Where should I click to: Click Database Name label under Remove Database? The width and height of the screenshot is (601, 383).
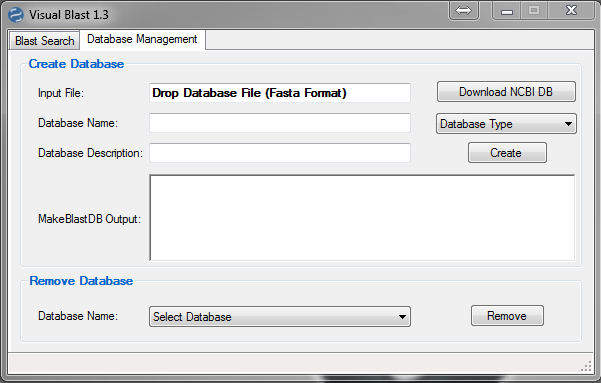(x=78, y=316)
